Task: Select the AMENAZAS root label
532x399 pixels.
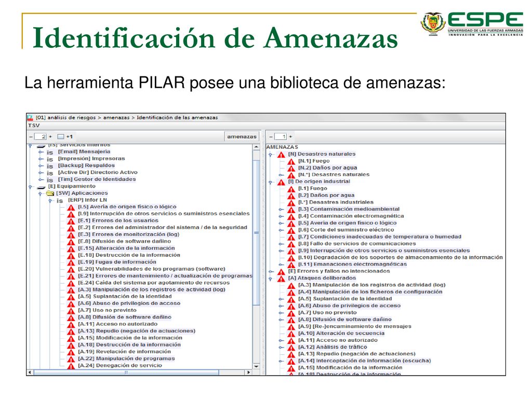Action: (x=282, y=147)
